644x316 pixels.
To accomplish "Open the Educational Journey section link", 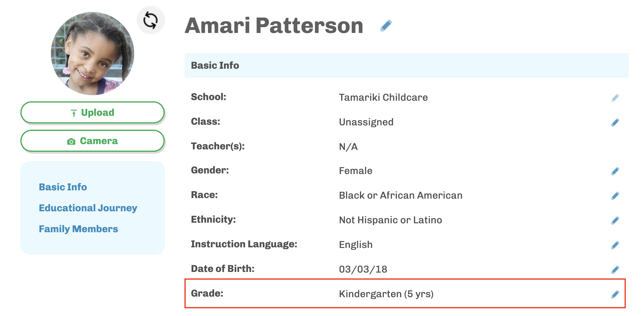I will (88, 208).
